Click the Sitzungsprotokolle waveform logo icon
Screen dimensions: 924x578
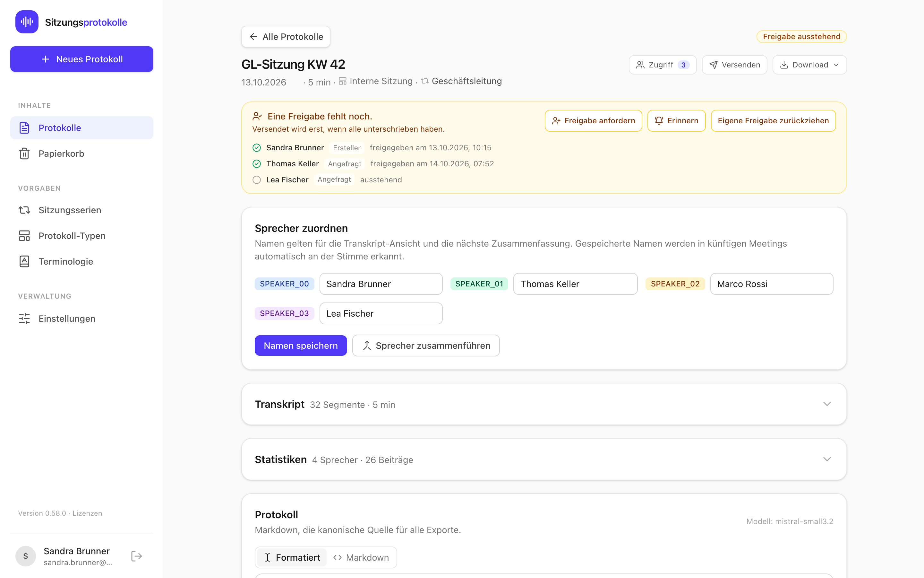click(x=27, y=22)
